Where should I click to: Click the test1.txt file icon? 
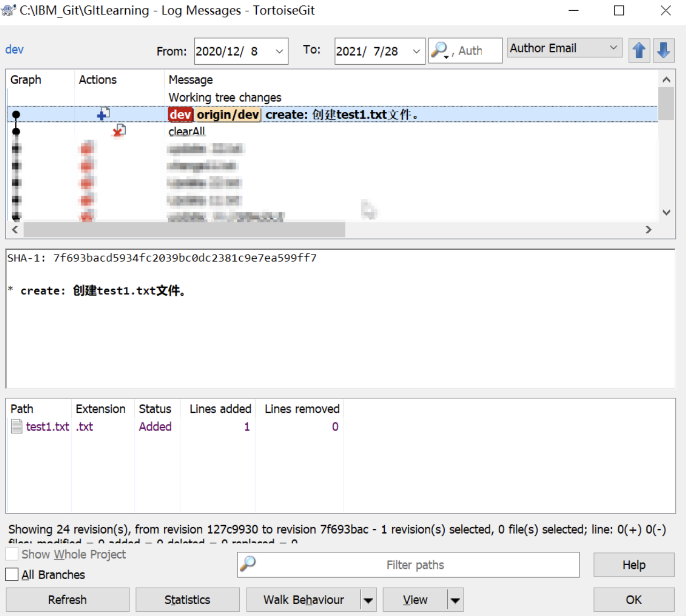point(17,426)
